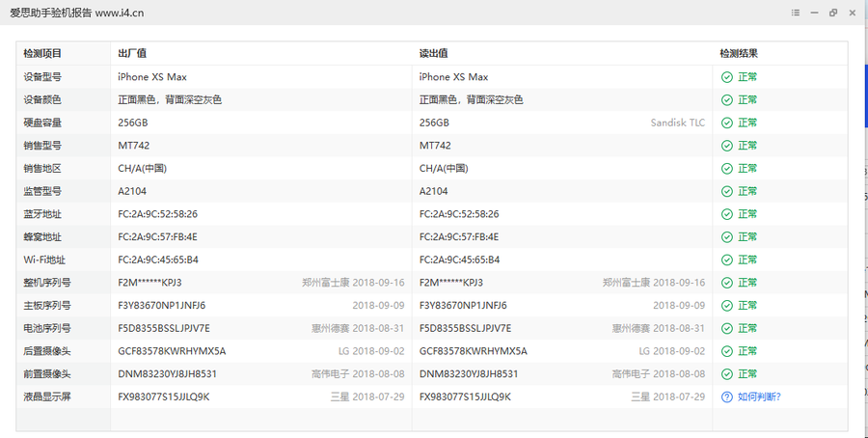Select the 液晶显示屏 row label
This screenshot has height=438, width=868.
[47, 397]
